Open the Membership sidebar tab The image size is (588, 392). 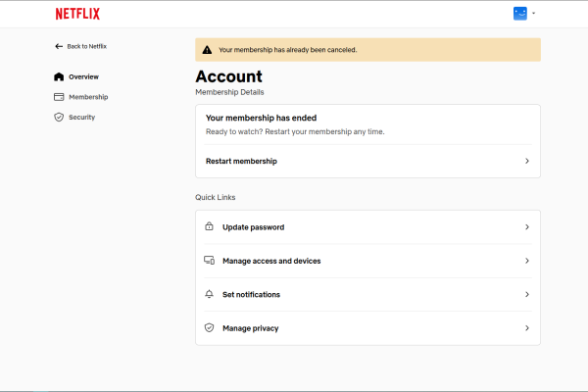pyautogui.click(x=81, y=97)
